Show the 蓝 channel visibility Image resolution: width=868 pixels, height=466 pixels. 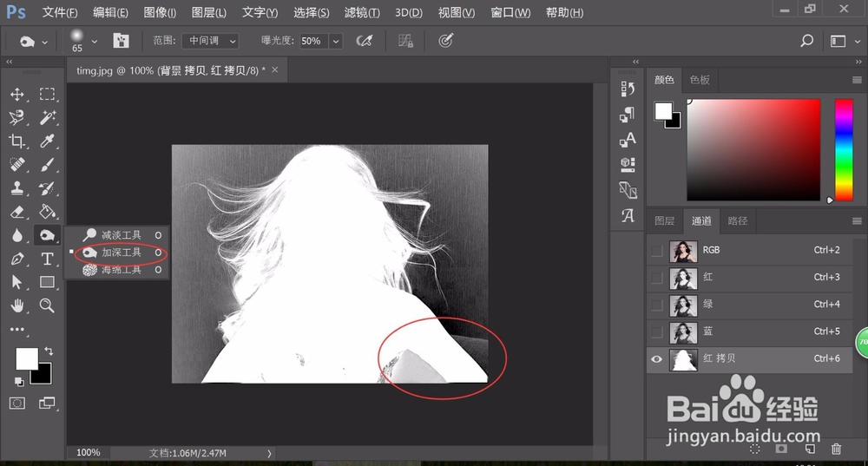(657, 332)
